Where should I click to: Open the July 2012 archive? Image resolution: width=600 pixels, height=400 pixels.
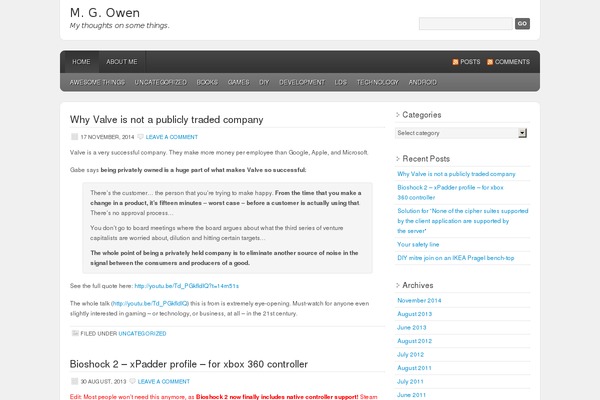click(x=411, y=354)
